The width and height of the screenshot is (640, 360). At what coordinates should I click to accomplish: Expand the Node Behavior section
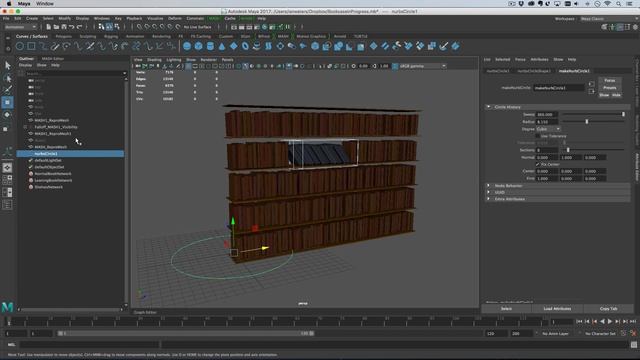(x=488, y=186)
